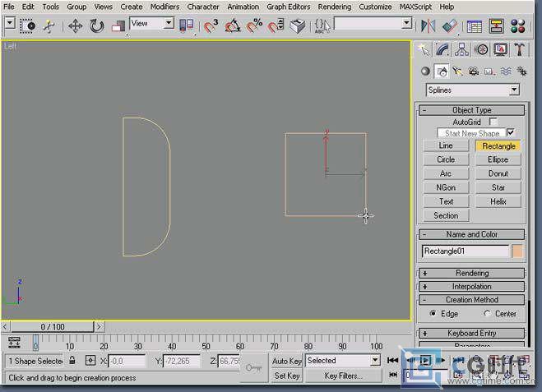Switch to the Create command panel
Image resolution: width=542 pixels, height=392 pixels.
click(x=424, y=50)
